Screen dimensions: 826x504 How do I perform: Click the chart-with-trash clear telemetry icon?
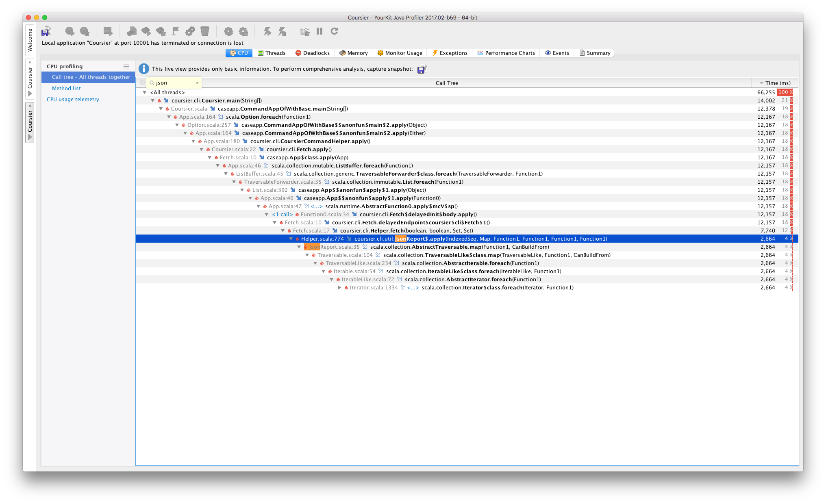tap(305, 31)
